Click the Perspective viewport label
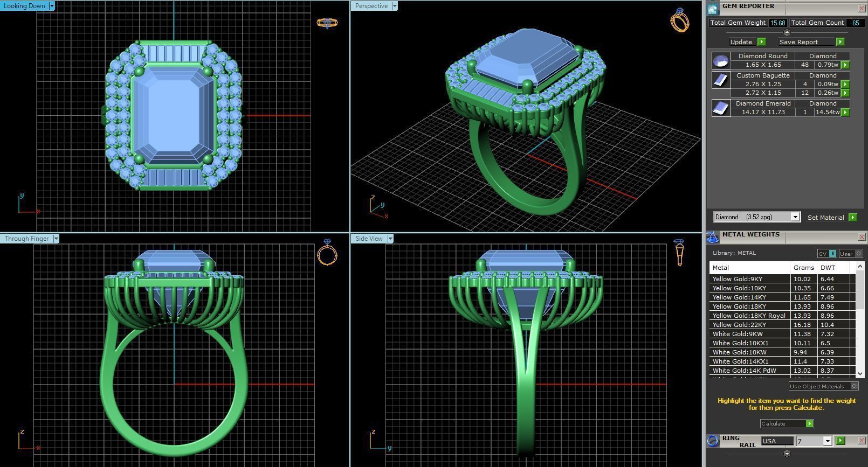 371,6
